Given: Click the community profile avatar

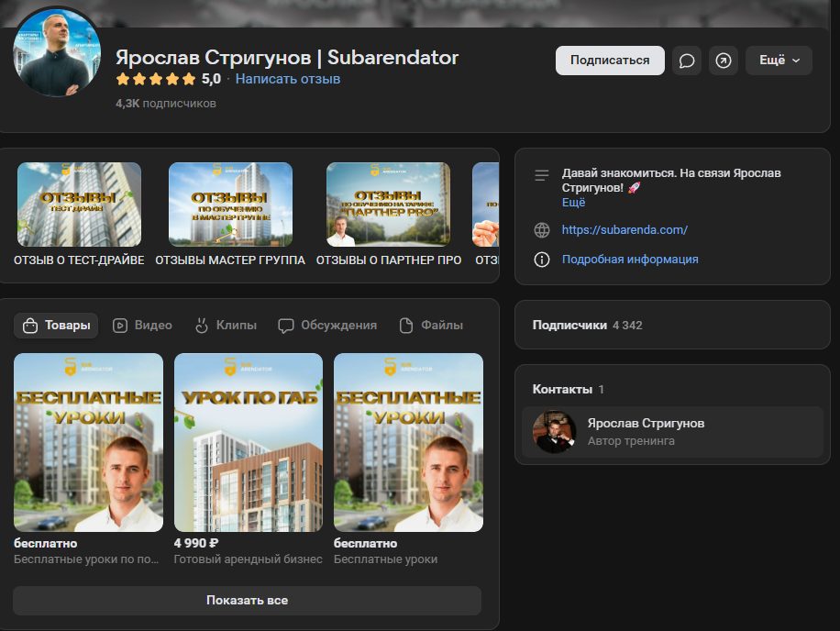Looking at the screenshot, I should 58,52.
